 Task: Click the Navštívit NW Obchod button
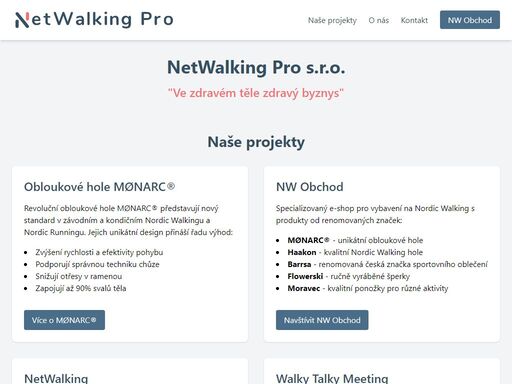(322, 320)
